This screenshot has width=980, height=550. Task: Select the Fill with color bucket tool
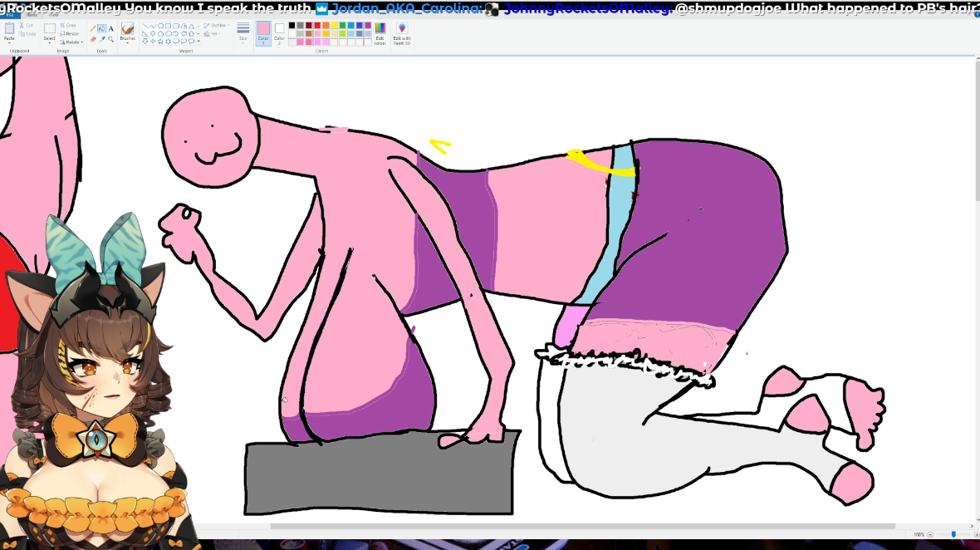[102, 28]
